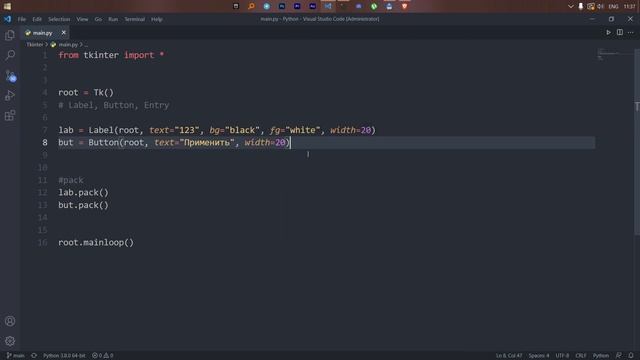Select the Python language mode
This screenshot has width=640, height=360.
click(x=600, y=356)
